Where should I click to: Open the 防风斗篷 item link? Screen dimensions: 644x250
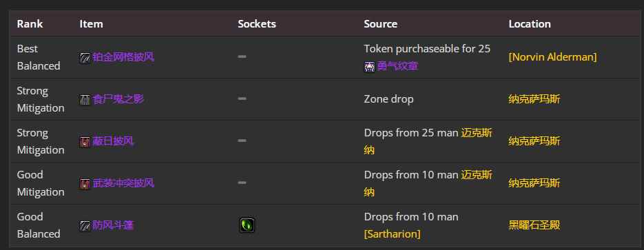[113, 225]
